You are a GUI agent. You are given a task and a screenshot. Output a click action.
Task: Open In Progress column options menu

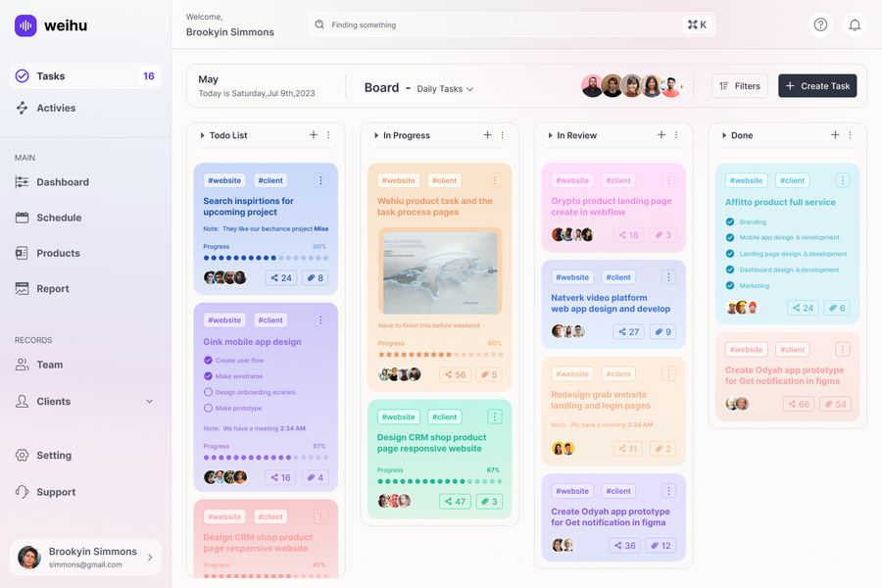(x=503, y=135)
